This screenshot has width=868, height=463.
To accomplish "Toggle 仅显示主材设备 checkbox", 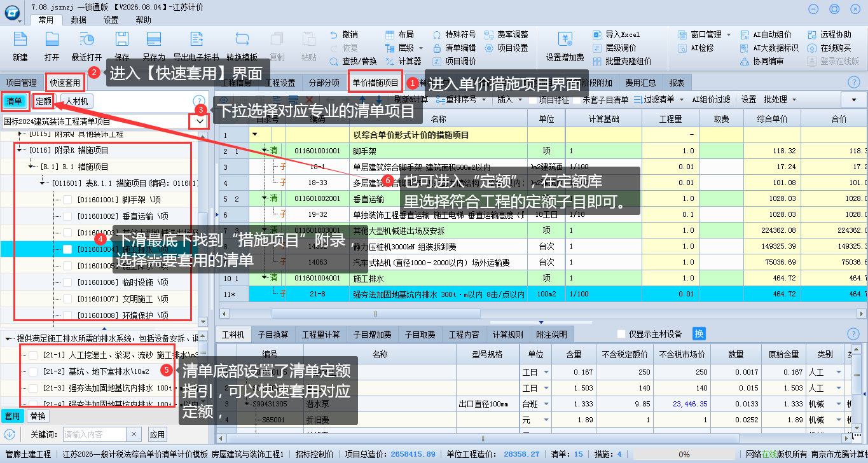I will coord(622,334).
